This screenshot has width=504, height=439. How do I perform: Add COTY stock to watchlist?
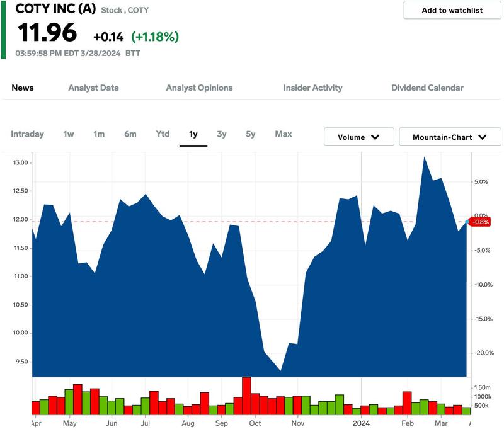[452, 10]
